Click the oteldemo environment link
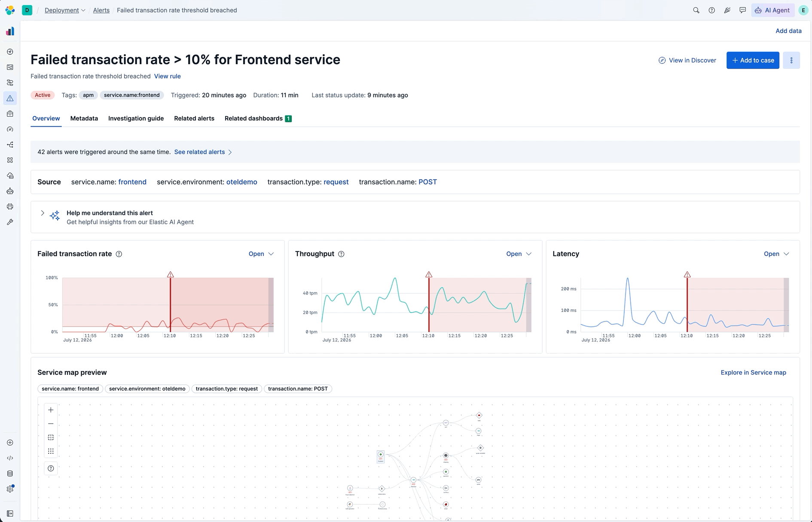This screenshot has width=812, height=522. coord(241,182)
